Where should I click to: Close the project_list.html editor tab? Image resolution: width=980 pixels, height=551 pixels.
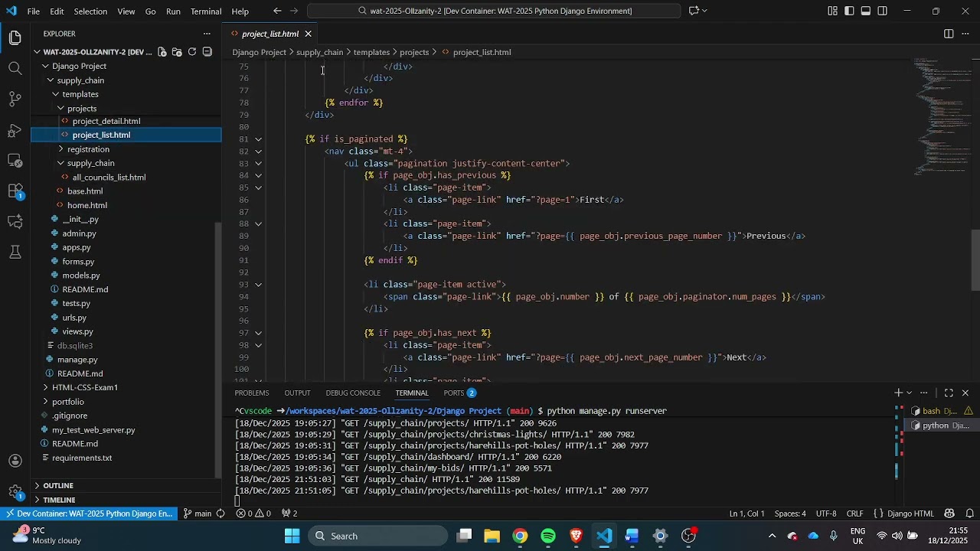coord(308,34)
